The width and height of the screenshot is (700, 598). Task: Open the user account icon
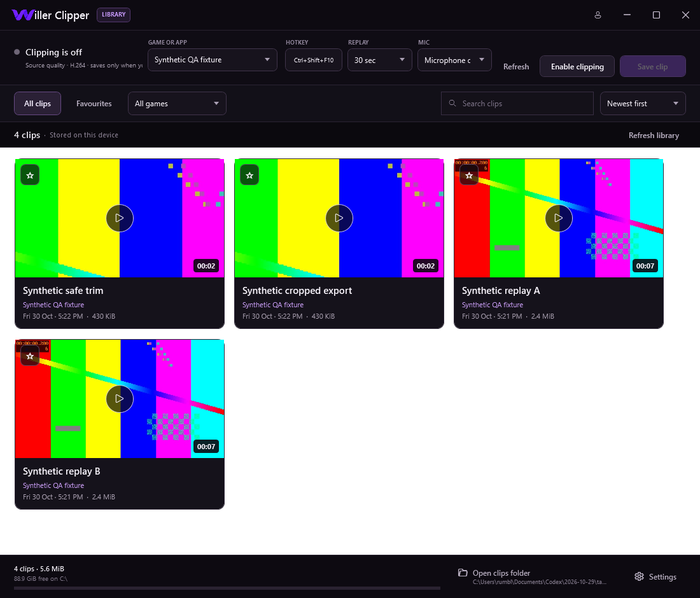598,15
